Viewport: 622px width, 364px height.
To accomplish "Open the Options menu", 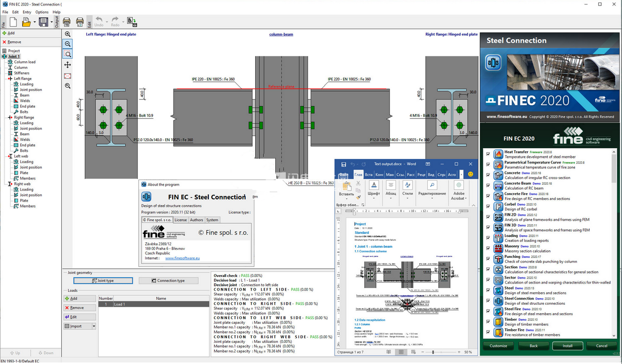I will pyautogui.click(x=42, y=12).
